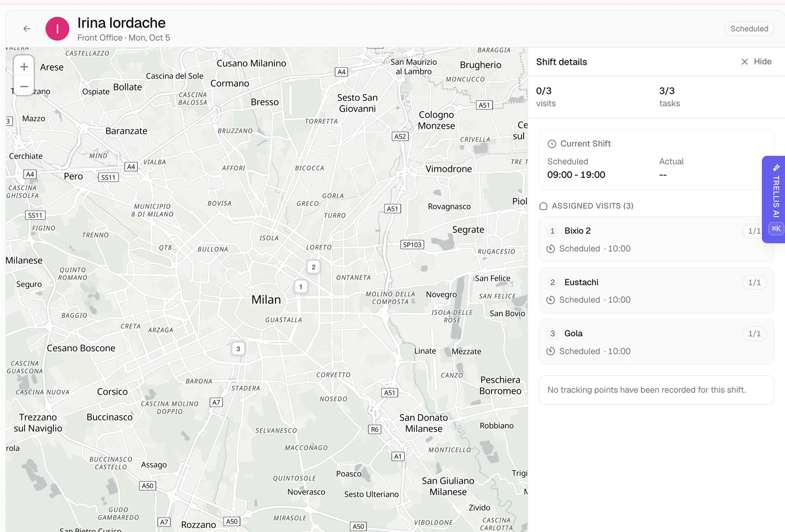Click the Segrate label on the map
This screenshot has width=785, height=532.
click(468, 230)
